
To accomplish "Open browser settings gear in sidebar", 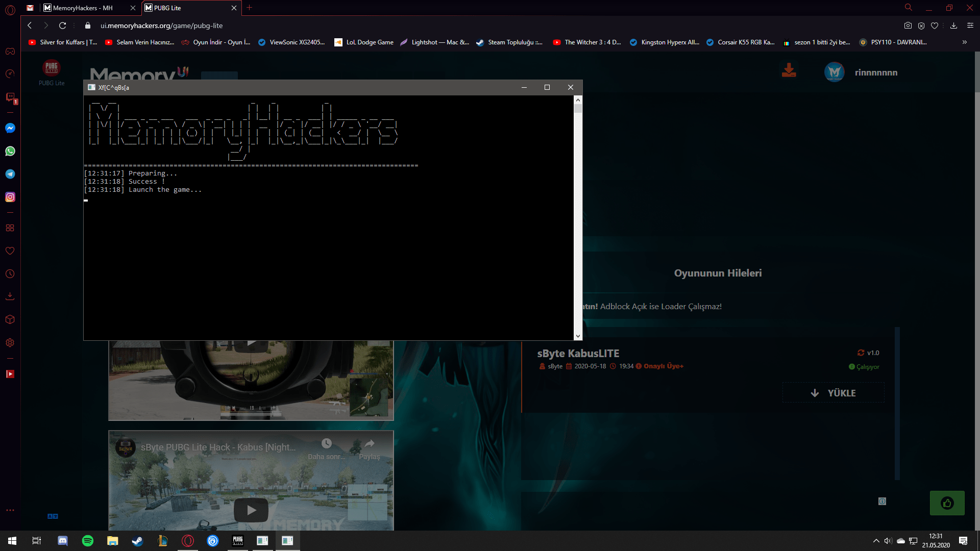I will [x=10, y=343].
